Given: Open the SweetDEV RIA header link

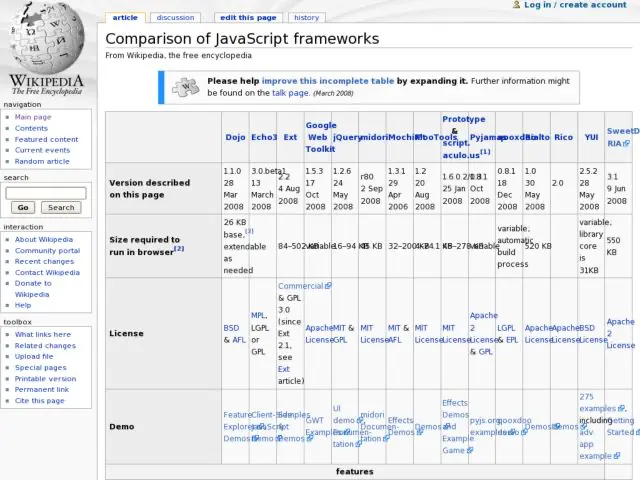Looking at the screenshot, I should 622,137.
